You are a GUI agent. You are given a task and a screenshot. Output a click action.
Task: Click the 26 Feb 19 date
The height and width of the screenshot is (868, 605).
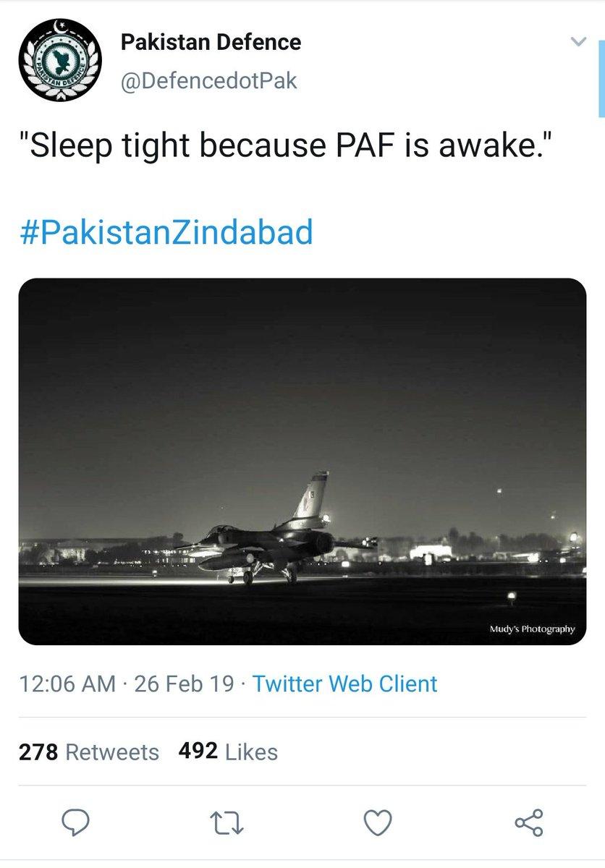(x=184, y=684)
